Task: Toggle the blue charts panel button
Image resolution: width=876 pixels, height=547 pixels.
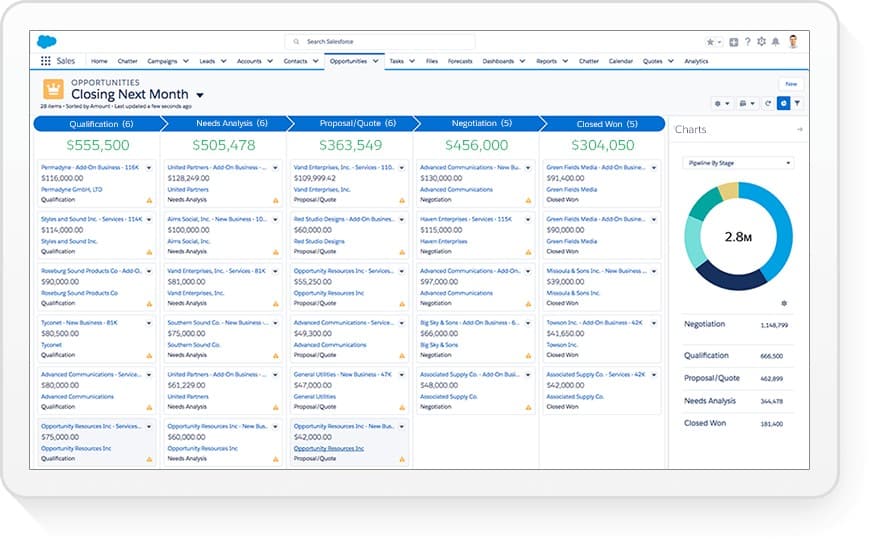Action: (783, 103)
